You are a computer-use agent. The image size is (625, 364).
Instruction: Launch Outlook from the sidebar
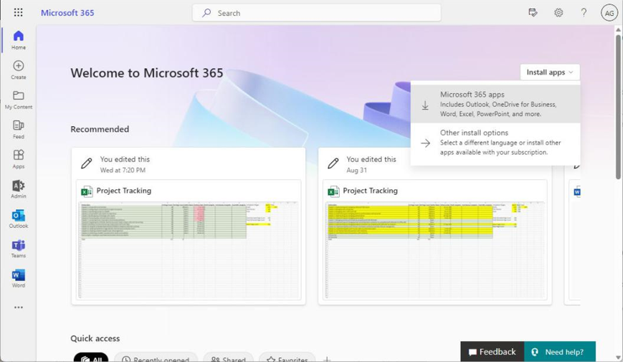[19, 219]
